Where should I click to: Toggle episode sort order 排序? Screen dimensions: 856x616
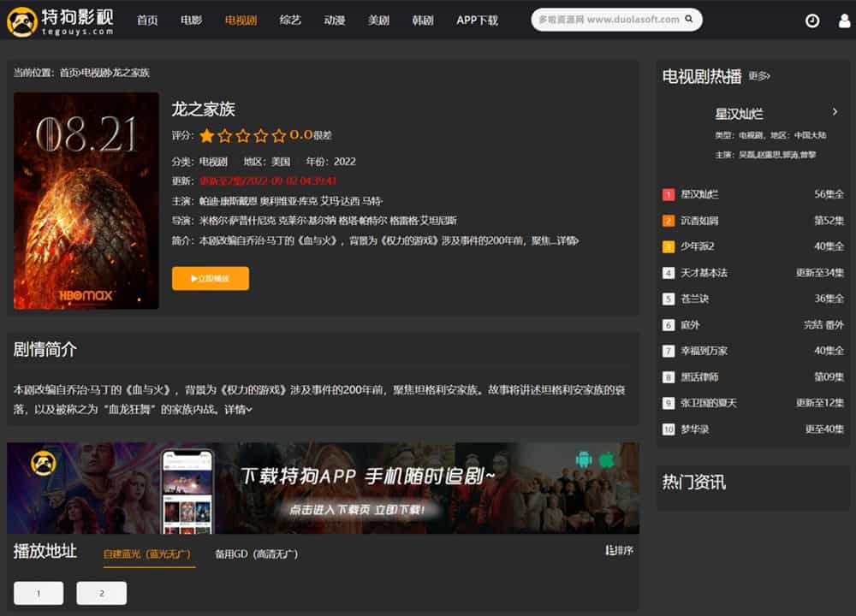tap(619, 550)
